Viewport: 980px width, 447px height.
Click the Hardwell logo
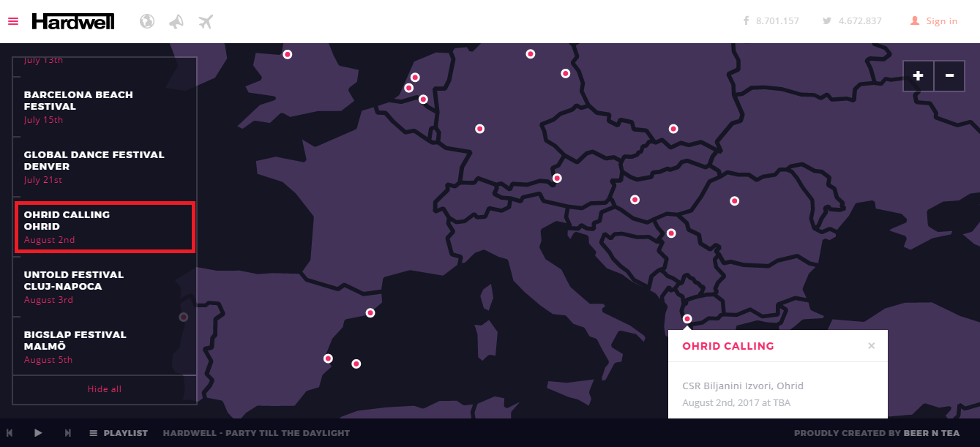pyautogui.click(x=72, y=21)
